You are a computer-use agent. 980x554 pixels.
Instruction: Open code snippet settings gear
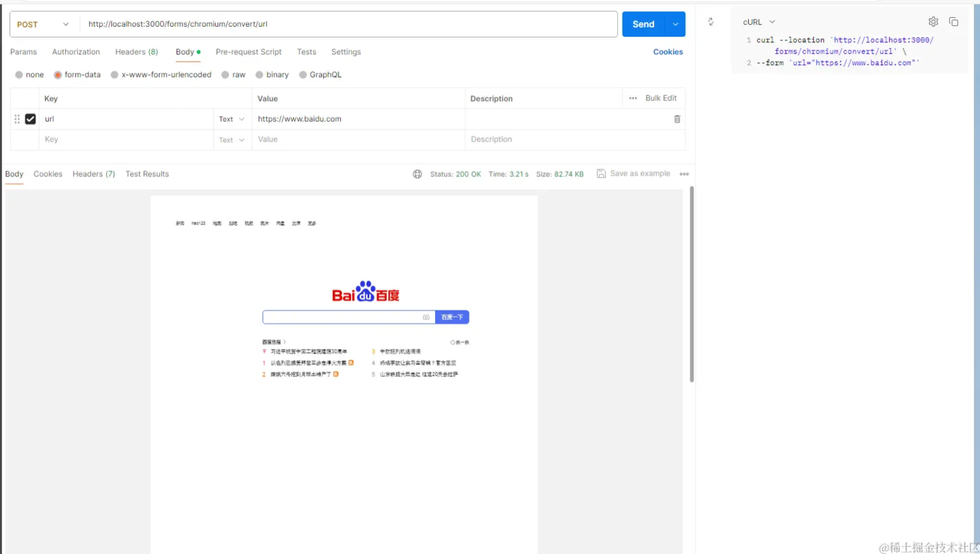tap(933, 22)
